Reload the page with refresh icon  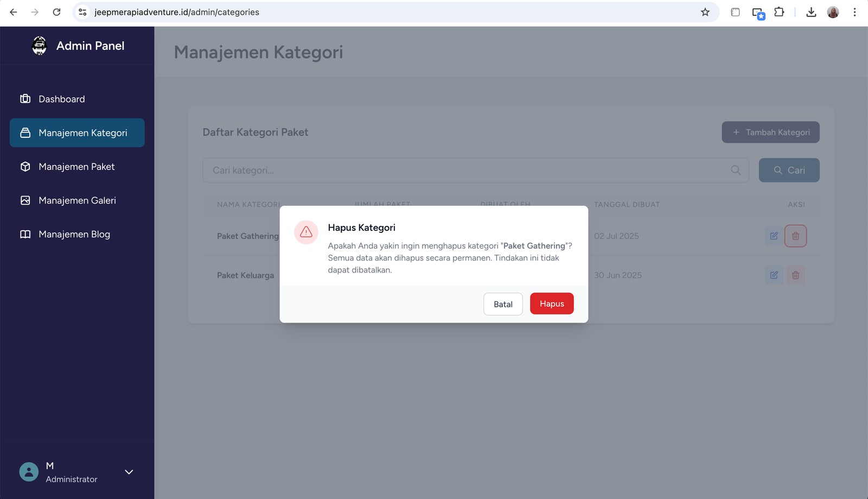click(x=56, y=12)
